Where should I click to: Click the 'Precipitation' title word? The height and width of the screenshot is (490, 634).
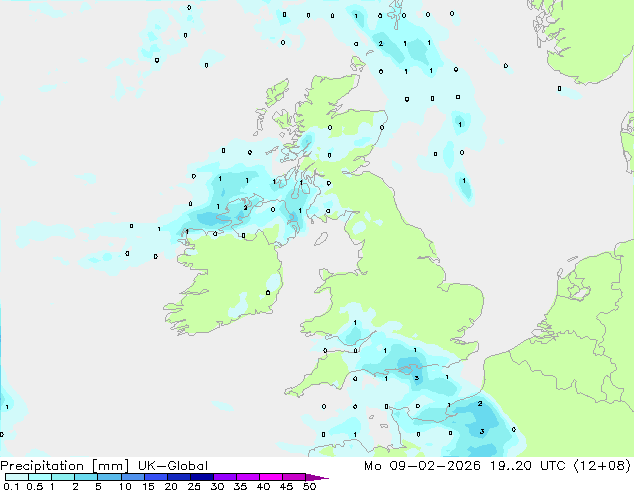42,466
